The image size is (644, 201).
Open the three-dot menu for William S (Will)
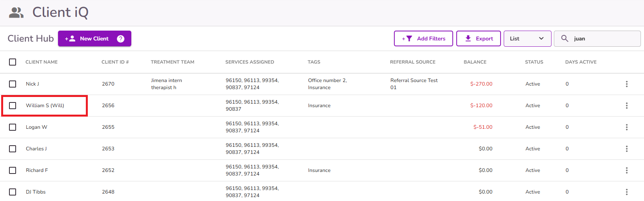coord(627,106)
